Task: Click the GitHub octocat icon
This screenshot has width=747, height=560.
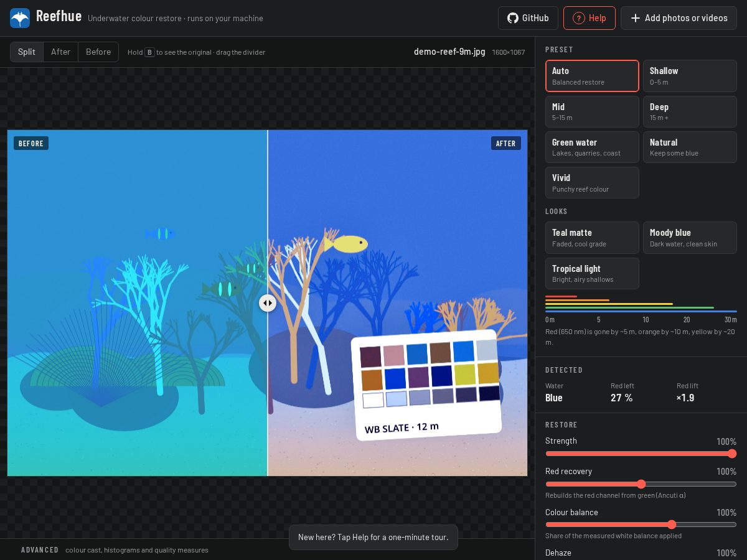Action: (x=513, y=18)
